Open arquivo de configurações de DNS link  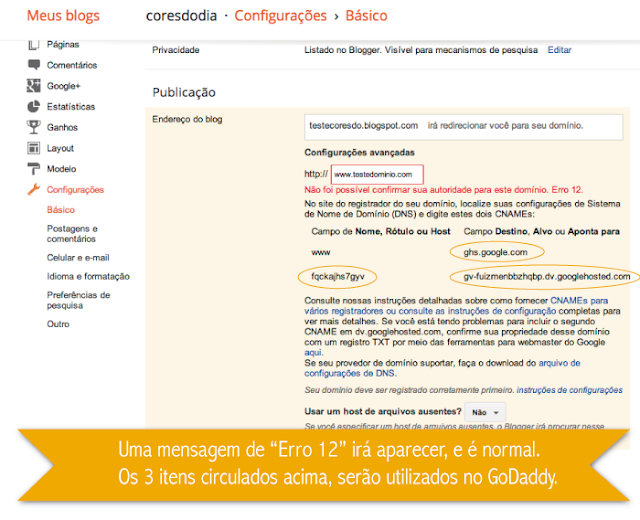click(x=442, y=368)
